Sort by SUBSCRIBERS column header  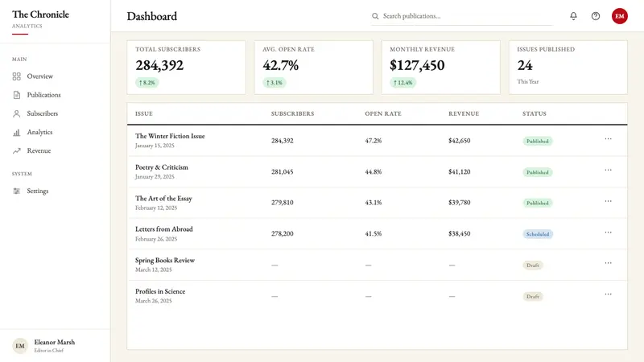pos(292,113)
